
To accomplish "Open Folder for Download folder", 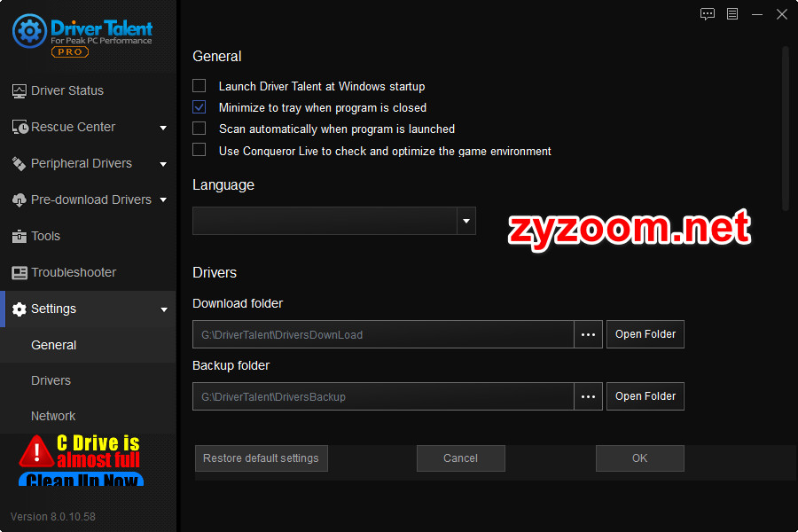I will 645,334.
